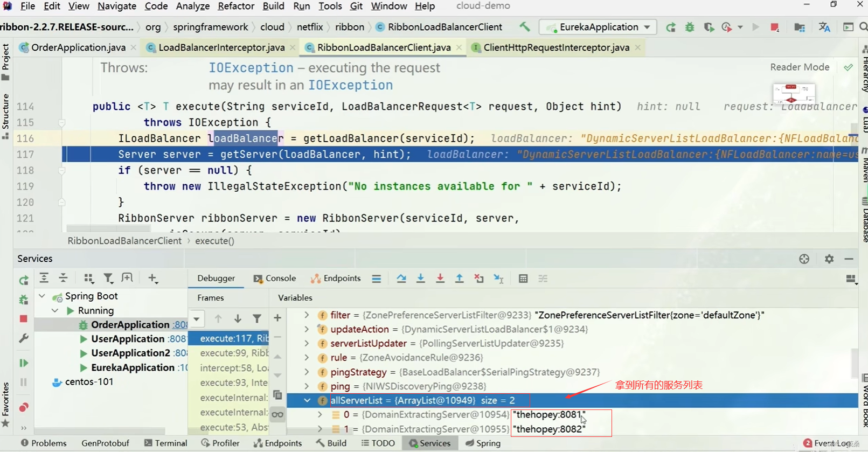The width and height of the screenshot is (868, 452).
Task: Open the Console tab
Action: coord(275,278)
